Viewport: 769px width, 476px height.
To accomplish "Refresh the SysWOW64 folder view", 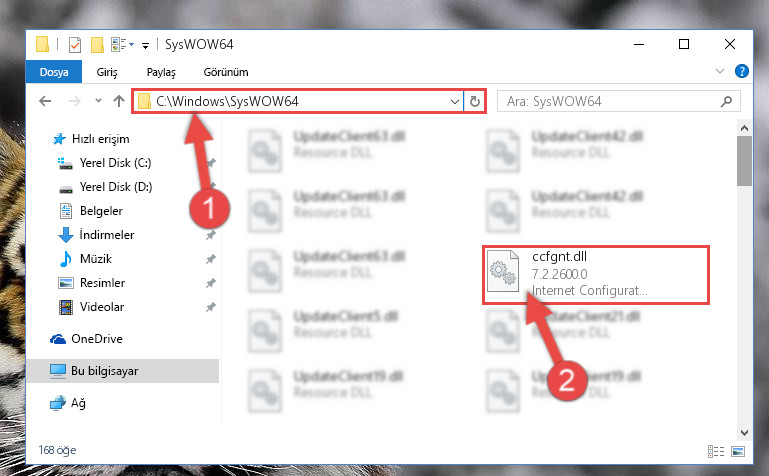I will coord(474,101).
